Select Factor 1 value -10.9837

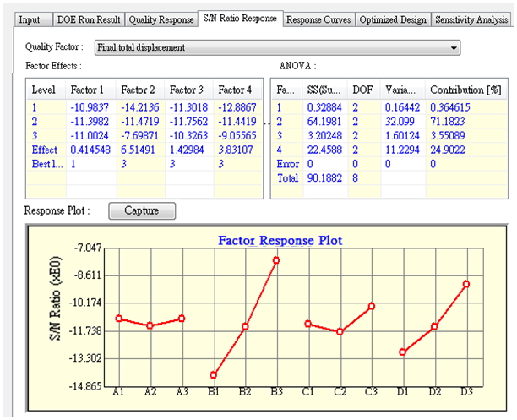tap(90, 107)
